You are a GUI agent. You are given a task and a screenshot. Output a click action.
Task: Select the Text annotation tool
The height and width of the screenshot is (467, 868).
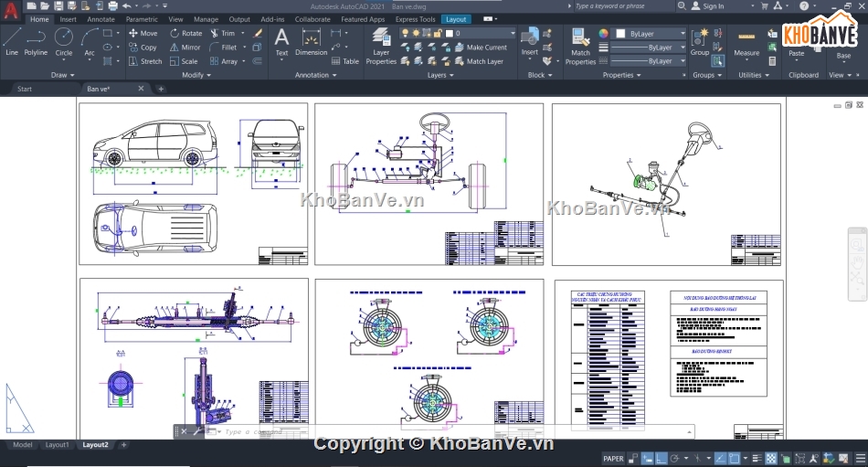[281, 43]
